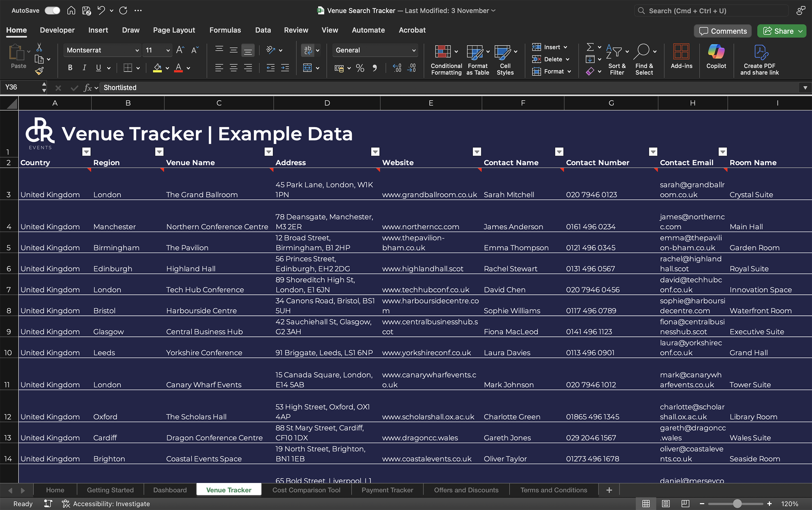Viewport: 812px width, 510px height.
Task: Open the Venue Name column filter dropdown
Action: (268, 152)
